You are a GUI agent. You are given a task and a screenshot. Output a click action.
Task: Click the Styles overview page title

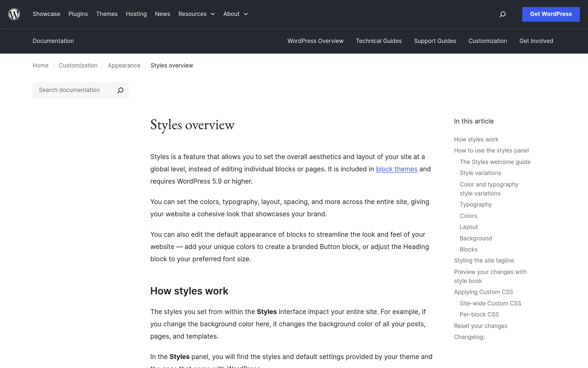[x=192, y=125]
